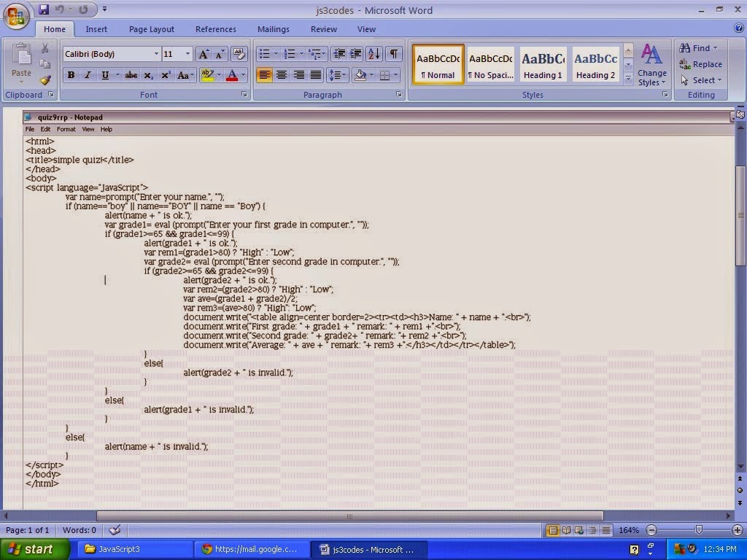Screen dimensions: 747x560
Task: Align text to the right
Action: click(298, 75)
